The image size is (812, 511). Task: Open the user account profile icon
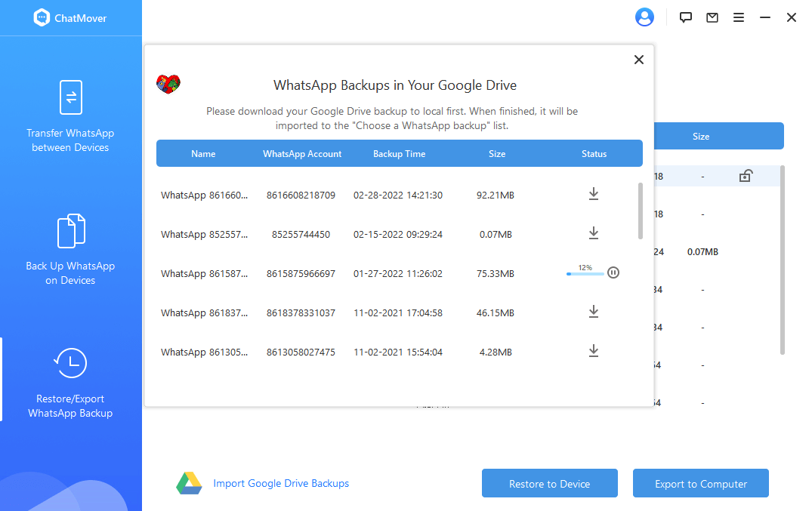point(644,17)
